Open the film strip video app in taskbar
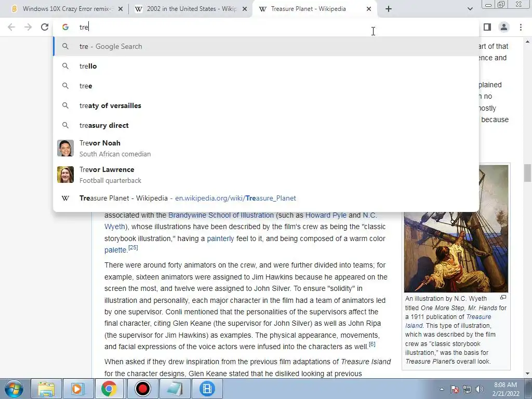 207,389
